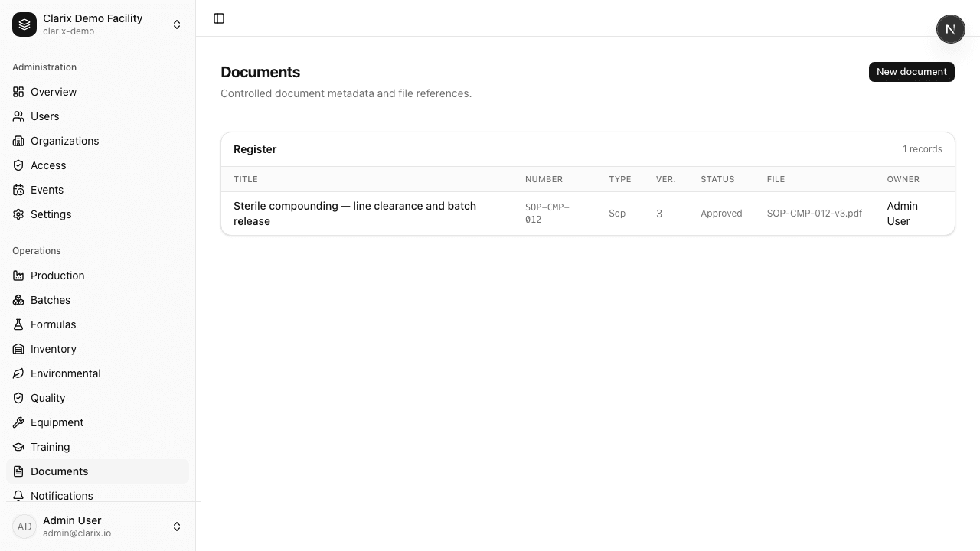Click the Environmental leaf icon
Screen dimensions: 980x551
(18, 373)
